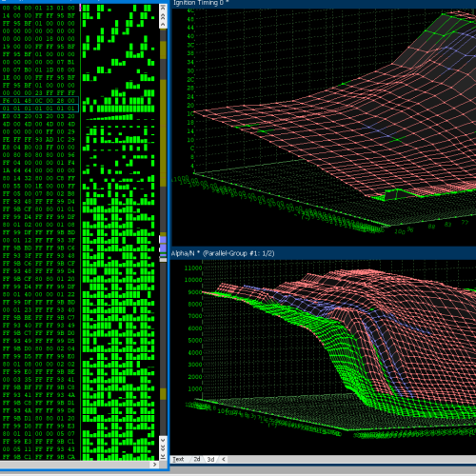Switch to the Text view tab
476x476 pixels.
click(x=178, y=459)
